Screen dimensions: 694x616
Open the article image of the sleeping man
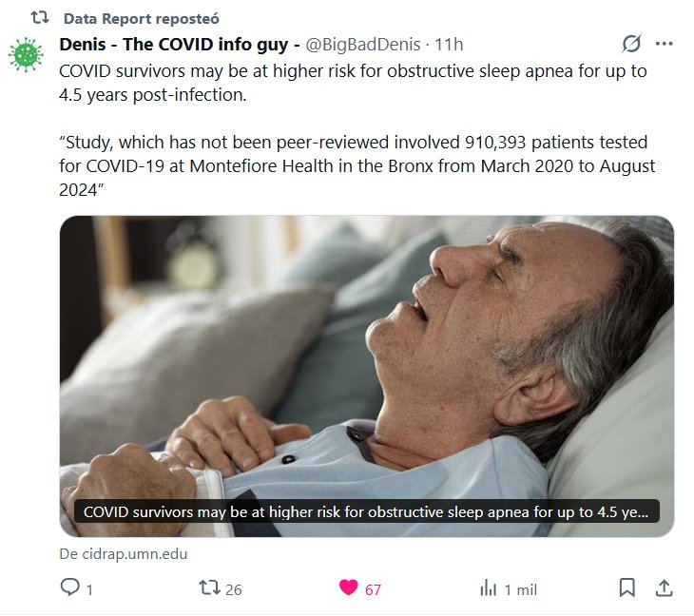click(366, 361)
